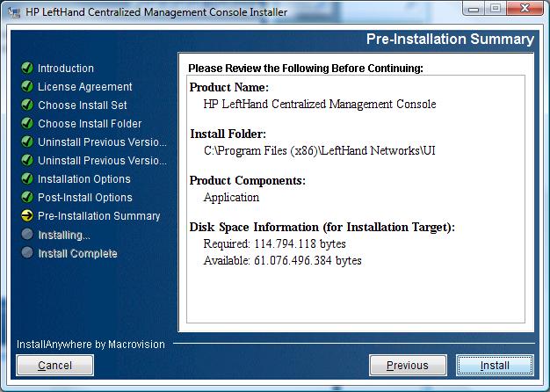Minimize the installer window
Image resolution: width=550 pixels, height=392 pixels.
[474, 8]
